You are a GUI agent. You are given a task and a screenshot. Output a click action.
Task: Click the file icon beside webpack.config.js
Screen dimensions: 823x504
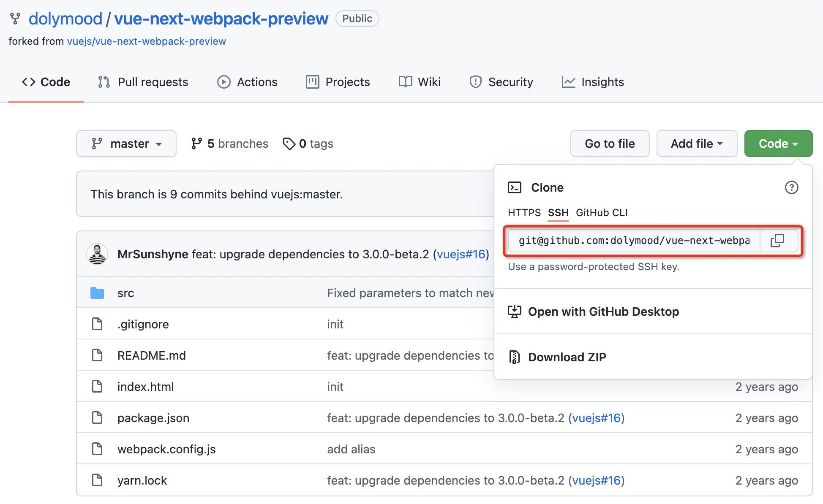click(x=97, y=449)
